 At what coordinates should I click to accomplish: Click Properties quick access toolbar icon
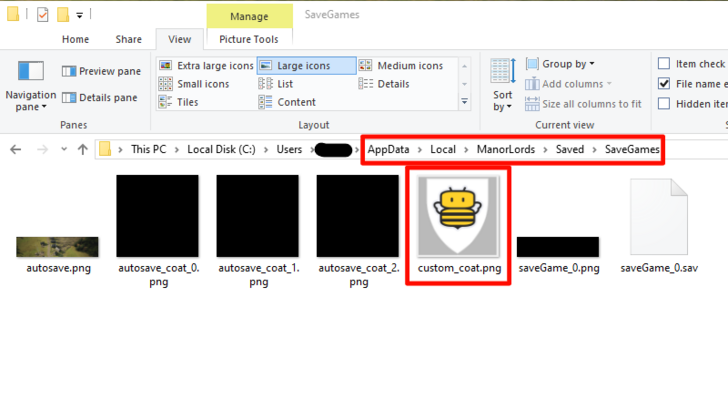tap(42, 15)
